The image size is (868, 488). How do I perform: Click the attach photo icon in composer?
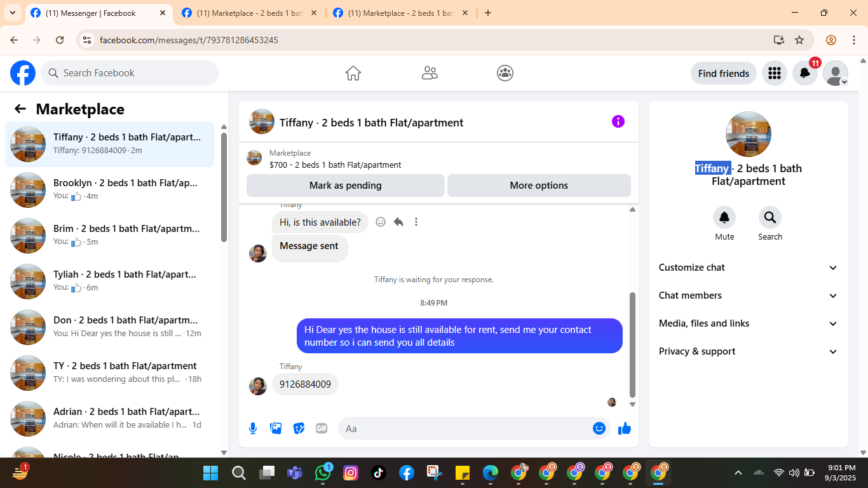276,428
